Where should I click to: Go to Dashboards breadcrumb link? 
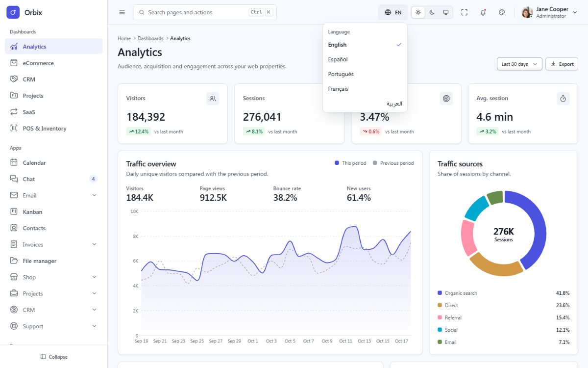click(150, 38)
